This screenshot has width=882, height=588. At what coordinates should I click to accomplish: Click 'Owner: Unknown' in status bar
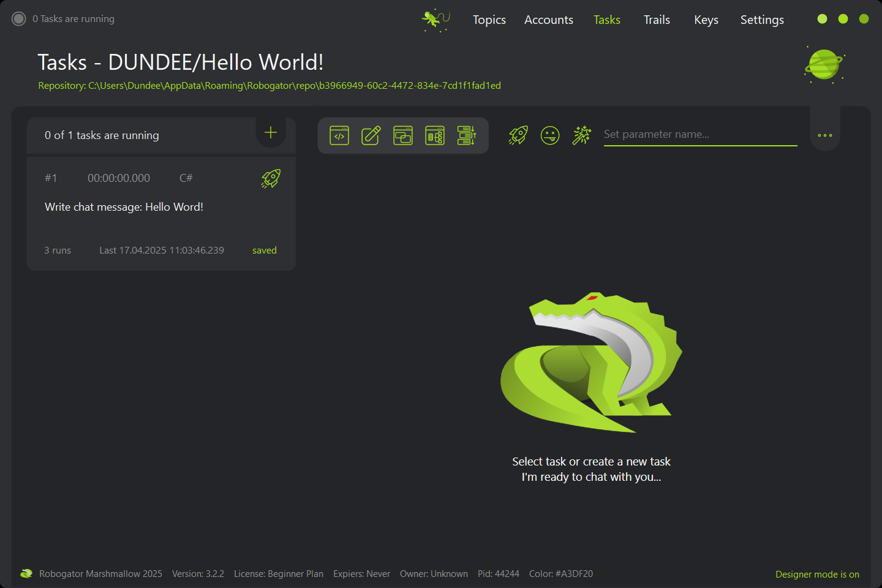[434, 574]
